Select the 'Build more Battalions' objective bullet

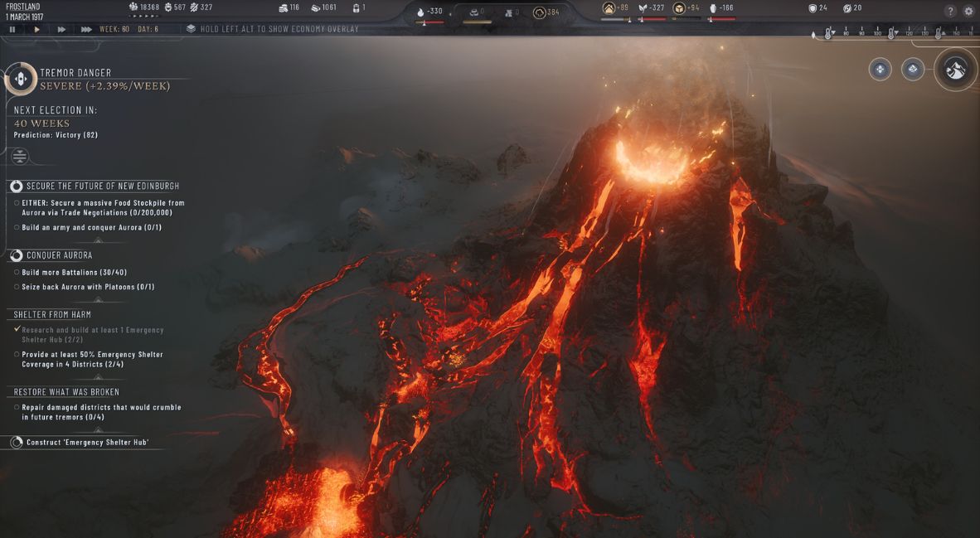(17, 272)
